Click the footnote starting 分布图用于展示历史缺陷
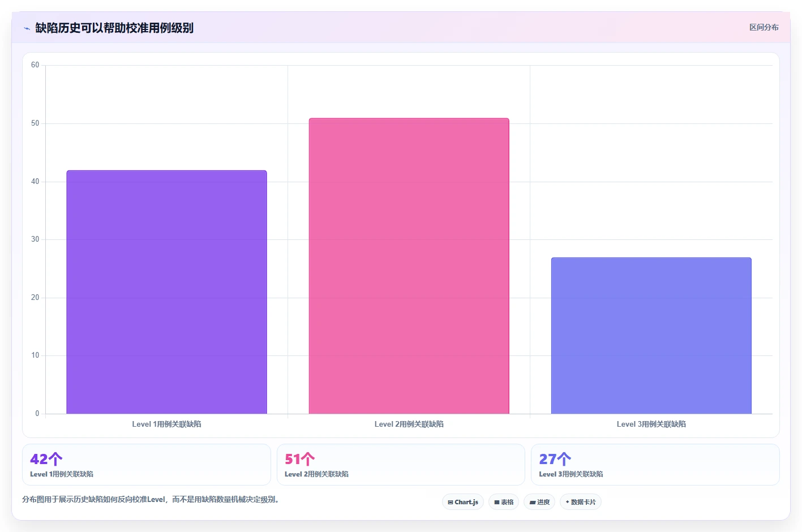This screenshot has width=802, height=532. click(152, 499)
